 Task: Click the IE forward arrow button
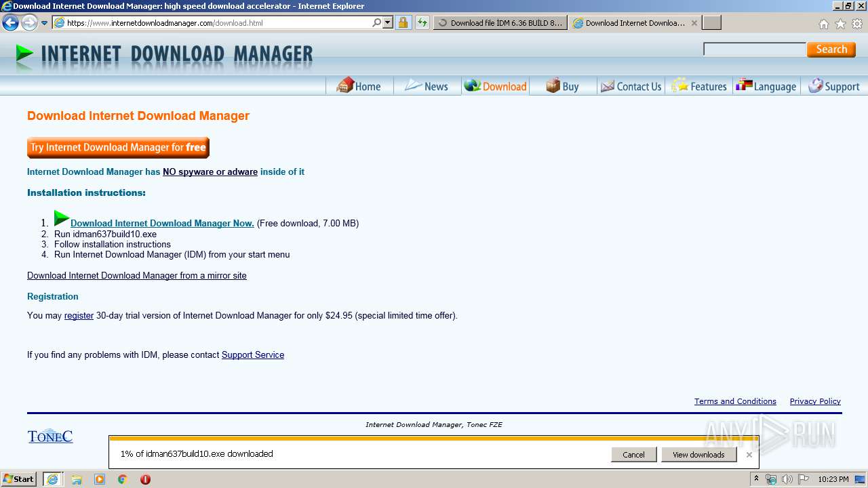pyautogui.click(x=29, y=22)
